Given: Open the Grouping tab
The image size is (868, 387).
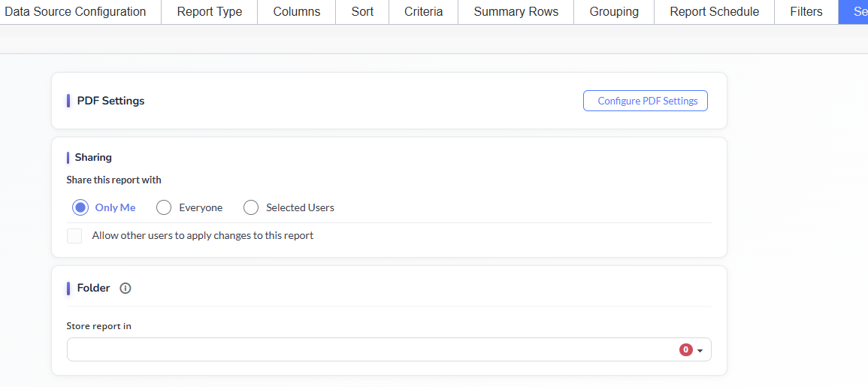Looking at the screenshot, I should click(x=614, y=12).
